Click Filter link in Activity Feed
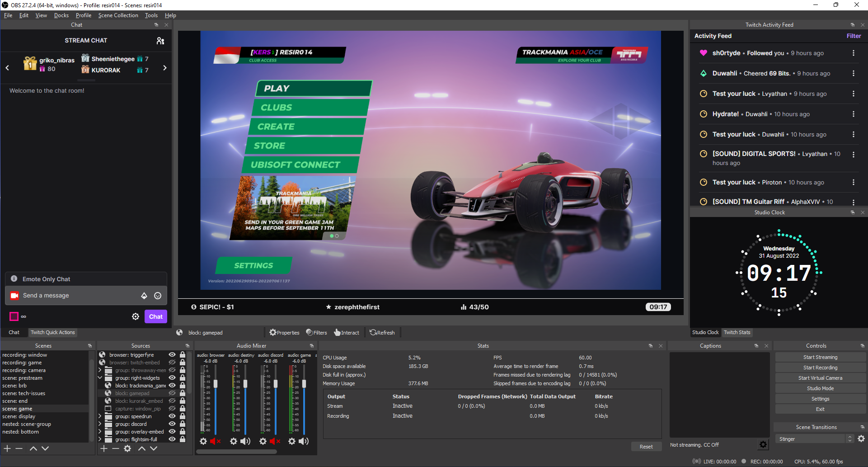Screen dimensions: 868x467 (854, 36)
